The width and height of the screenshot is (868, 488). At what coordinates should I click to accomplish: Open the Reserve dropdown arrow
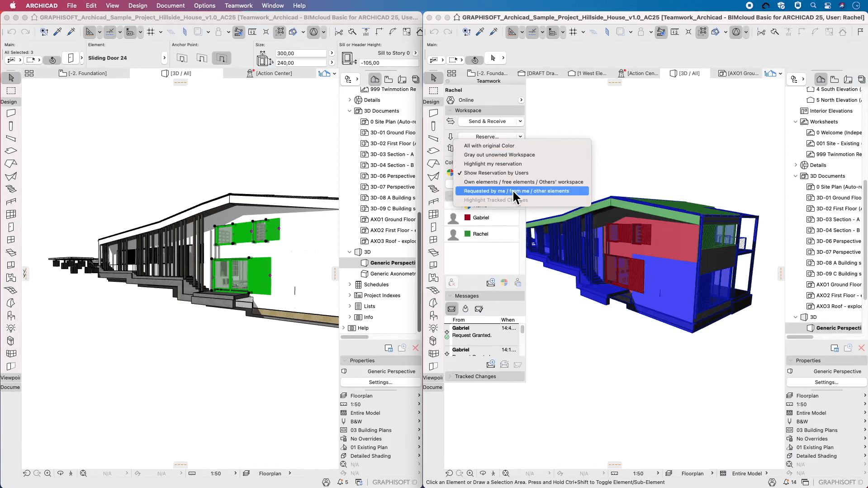pyautogui.click(x=520, y=137)
